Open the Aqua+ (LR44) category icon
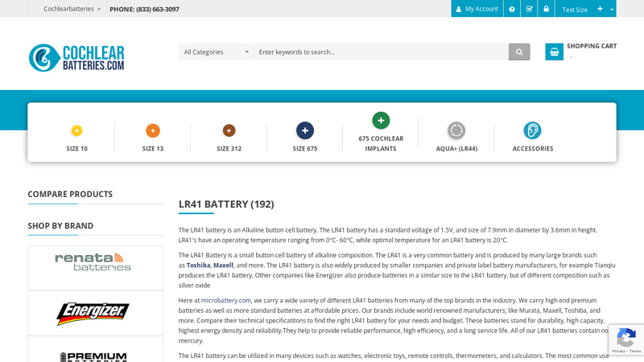 point(456,130)
